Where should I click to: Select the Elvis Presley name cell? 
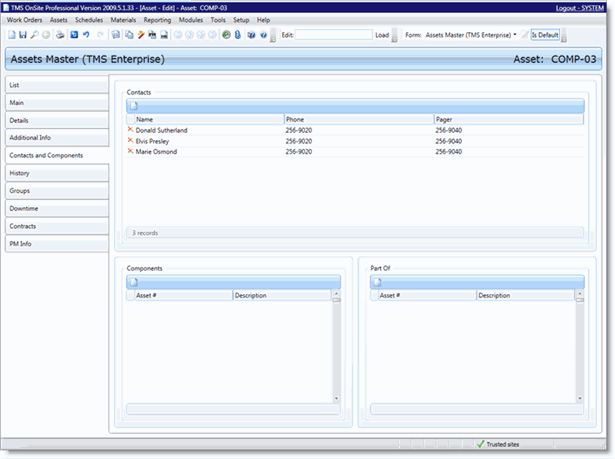click(152, 141)
